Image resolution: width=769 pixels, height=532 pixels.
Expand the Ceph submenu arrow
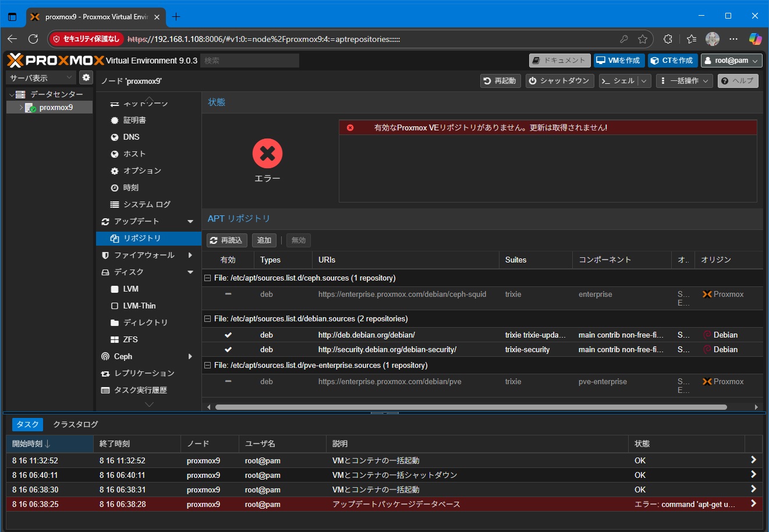[190, 356]
